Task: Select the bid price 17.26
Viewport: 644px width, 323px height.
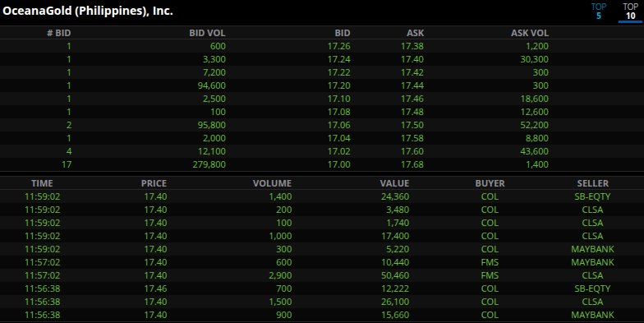Action: point(338,46)
